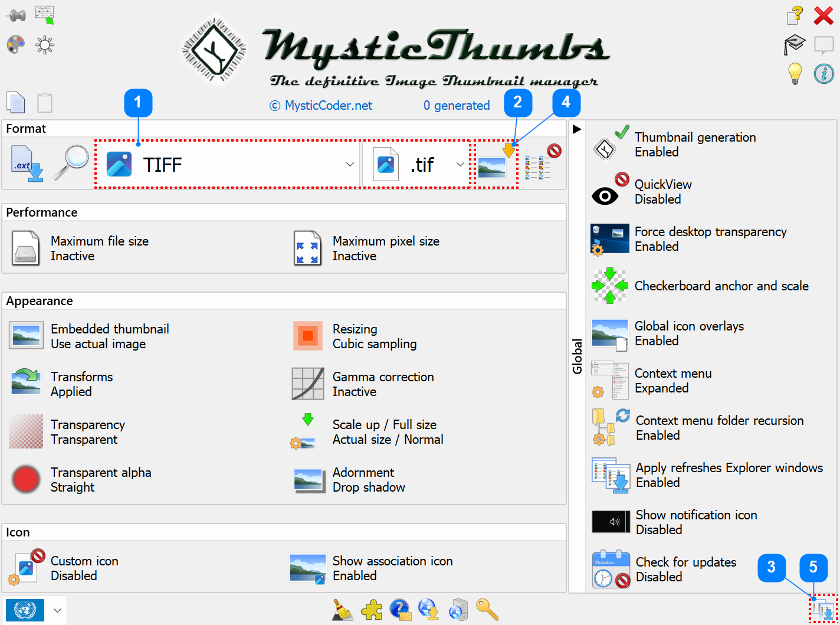The height and width of the screenshot is (625, 840).
Task: Open Gamma correction setting
Action: [363, 384]
